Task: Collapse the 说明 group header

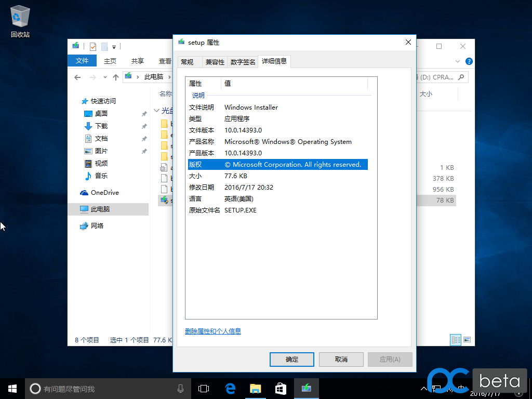Action: pos(198,96)
